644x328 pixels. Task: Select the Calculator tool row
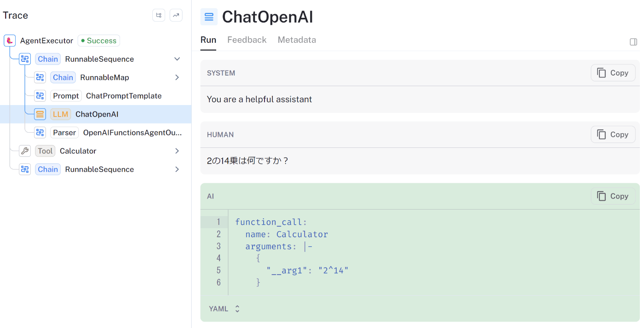point(96,151)
